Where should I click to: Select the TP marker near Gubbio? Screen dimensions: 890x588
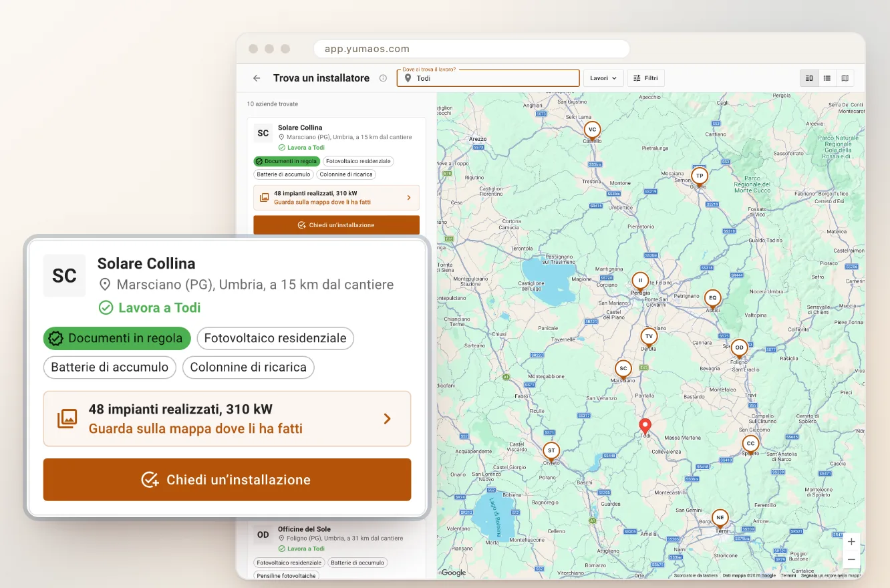point(699,176)
